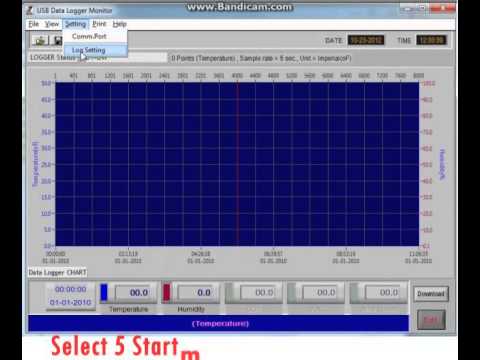Image resolution: width=480 pixels, height=360 pixels.
Task: Click the USB Data Logger app title icon
Action: (30, 10)
